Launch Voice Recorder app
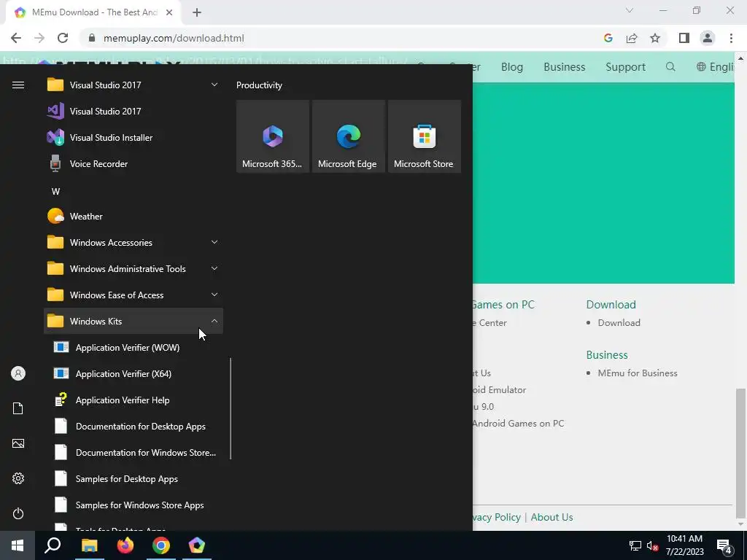 [x=133, y=164]
